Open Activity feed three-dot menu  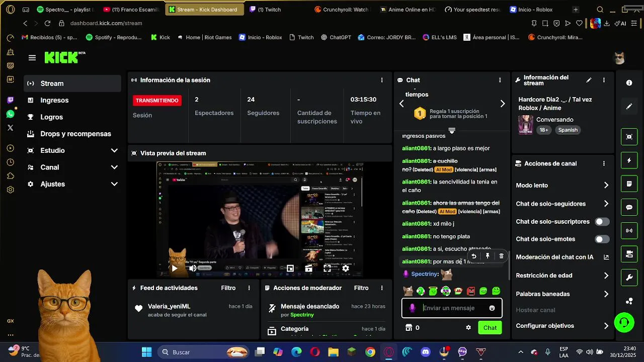[x=249, y=288]
